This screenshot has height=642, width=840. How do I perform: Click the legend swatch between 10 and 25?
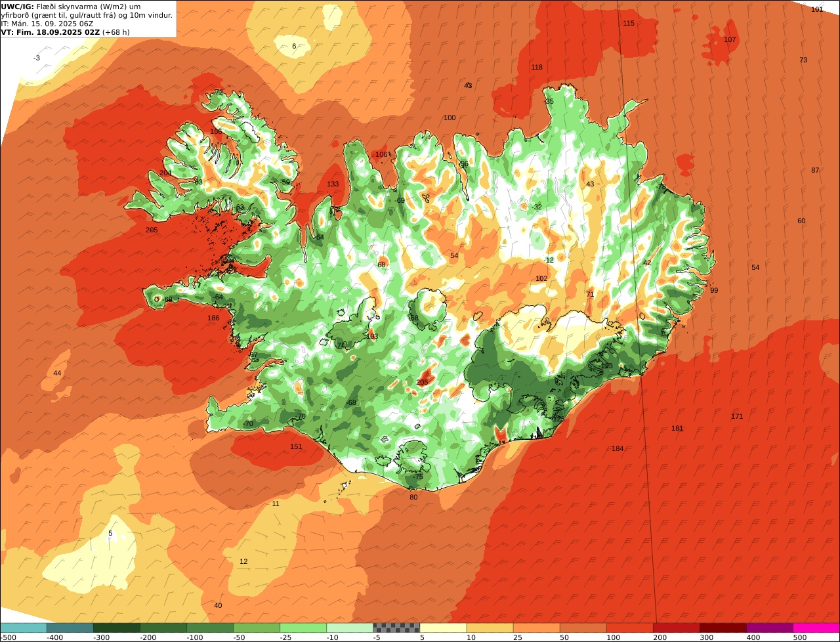point(490,628)
